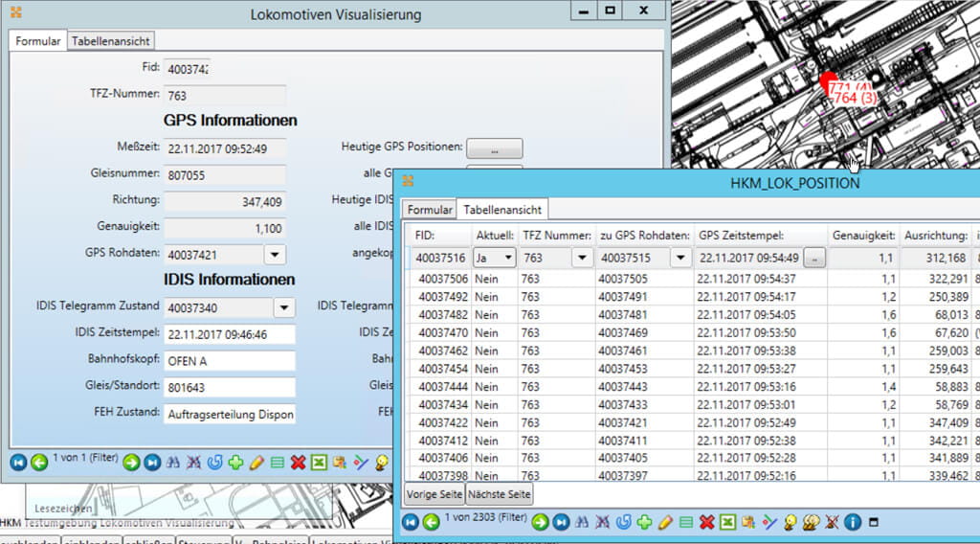
Task: Click the pencil edit icon in Lokomotiven Visualisierung toolbar
Action: (x=256, y=463)
